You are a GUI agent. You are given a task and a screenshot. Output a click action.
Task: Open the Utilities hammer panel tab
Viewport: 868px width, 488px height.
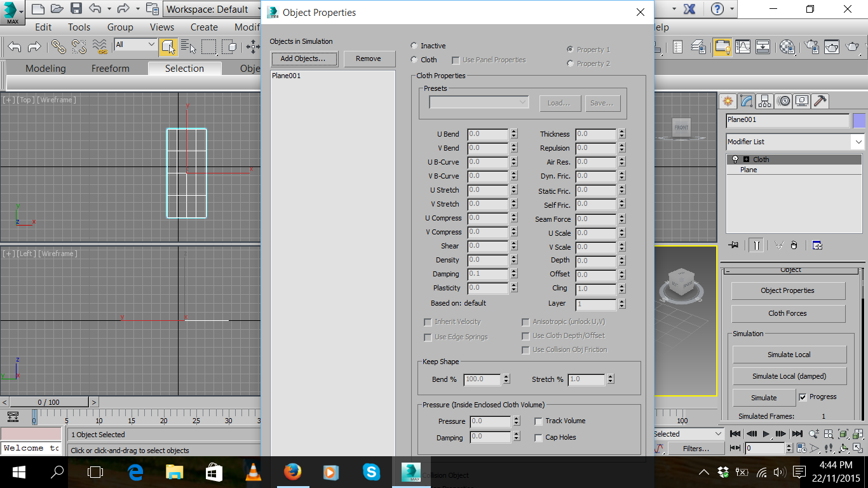[820, 100]
